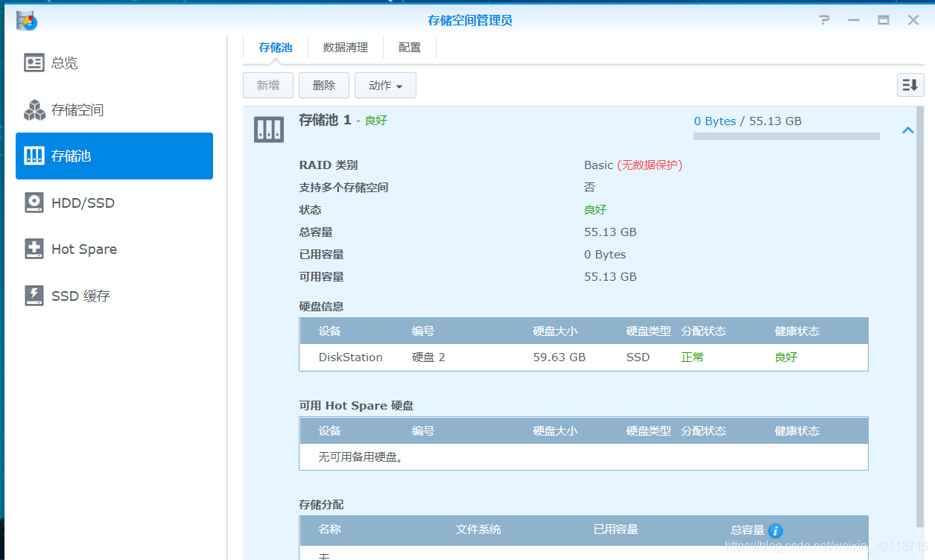
Task: Click the info icon next to 总容量
Action: [774, 532]
